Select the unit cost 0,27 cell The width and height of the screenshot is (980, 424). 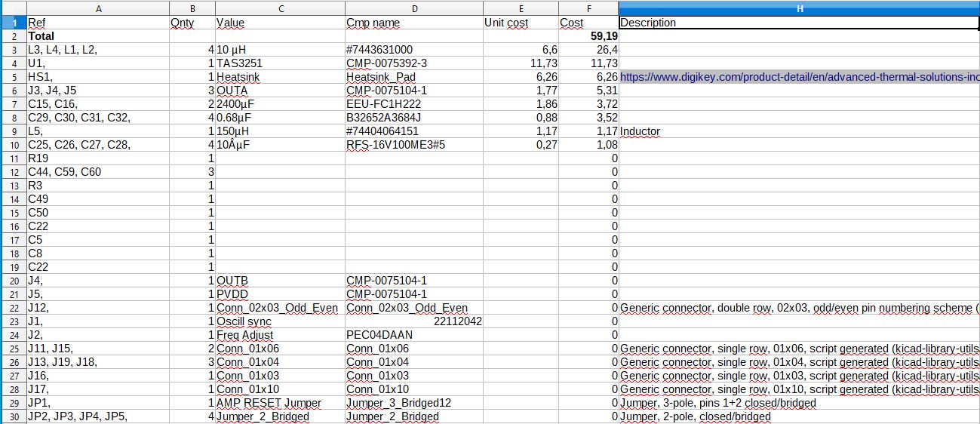[x=521, y=145]
